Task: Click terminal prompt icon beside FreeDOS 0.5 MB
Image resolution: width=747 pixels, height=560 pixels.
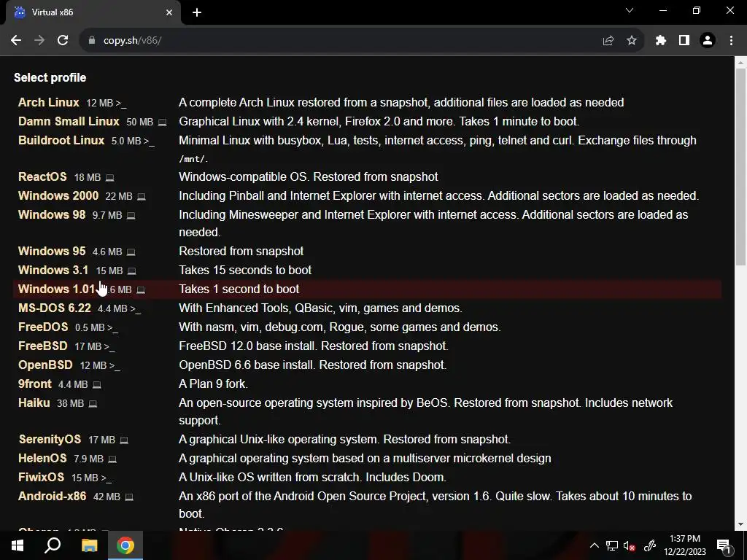Action: click(x=113, y=328)
